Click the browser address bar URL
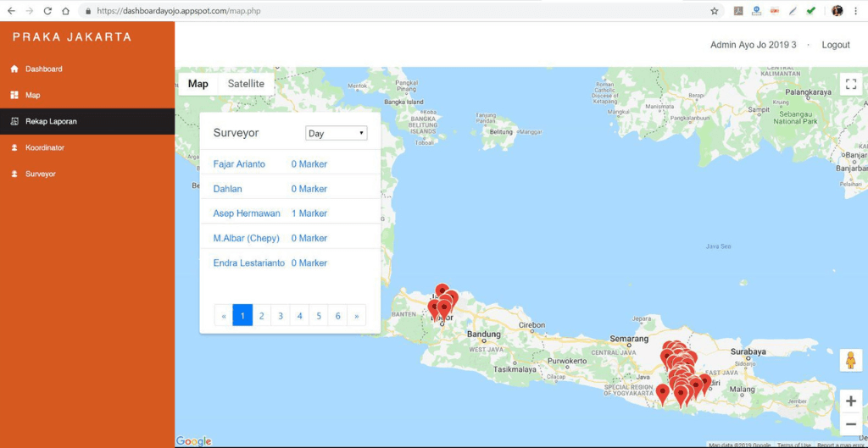868x448 pixels. (x=179, y=10)
